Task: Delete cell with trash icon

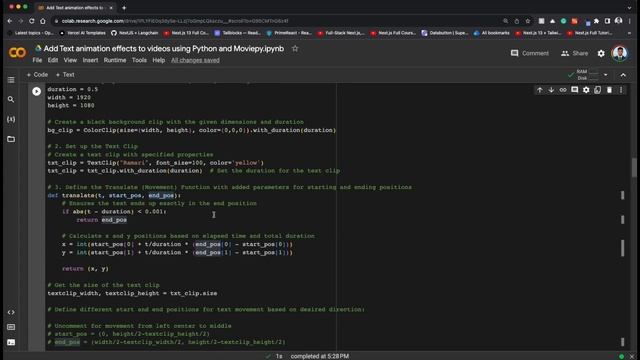Action: 609,90
